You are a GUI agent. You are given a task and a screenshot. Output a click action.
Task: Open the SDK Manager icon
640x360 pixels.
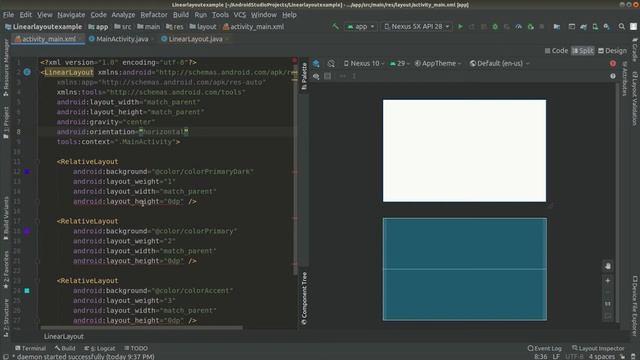(607, 27)
